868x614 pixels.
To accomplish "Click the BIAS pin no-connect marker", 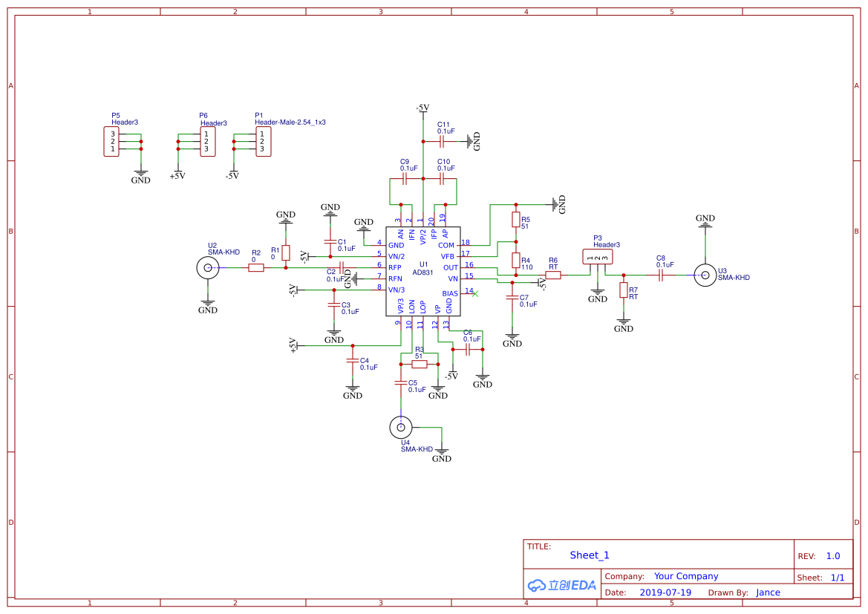I will (x=475, y=294).
